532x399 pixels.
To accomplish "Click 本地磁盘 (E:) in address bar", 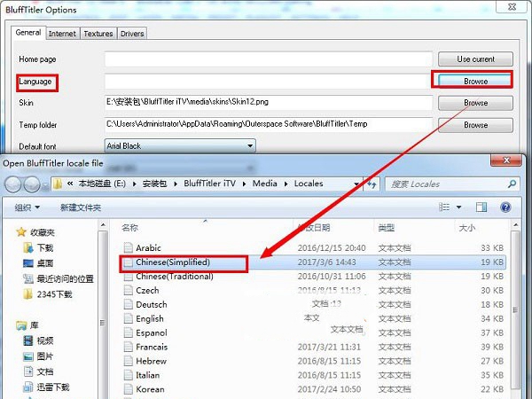I will tap(102, 184).
